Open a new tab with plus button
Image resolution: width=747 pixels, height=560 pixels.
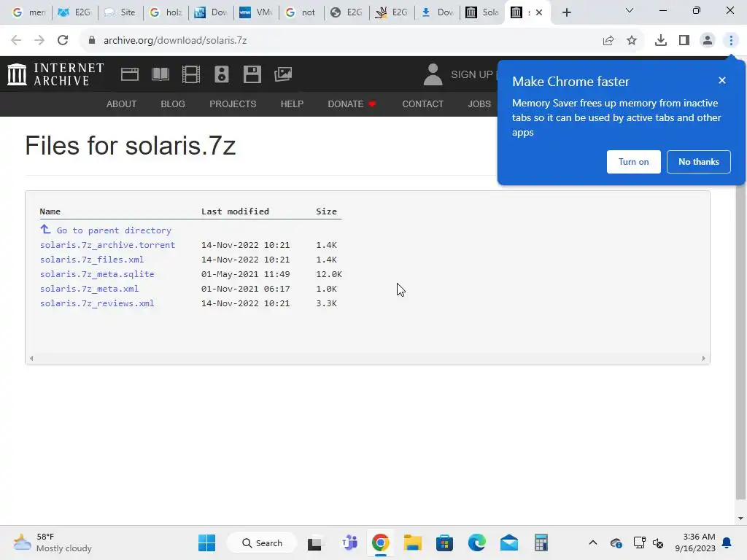coord(566,12)
